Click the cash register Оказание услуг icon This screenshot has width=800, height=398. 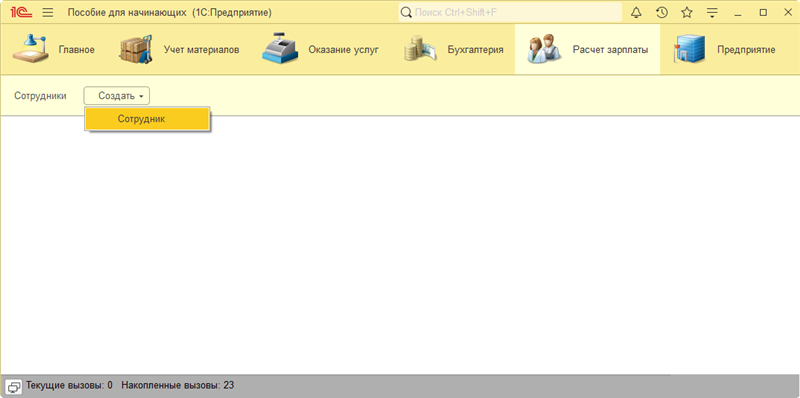pos(280,48)
